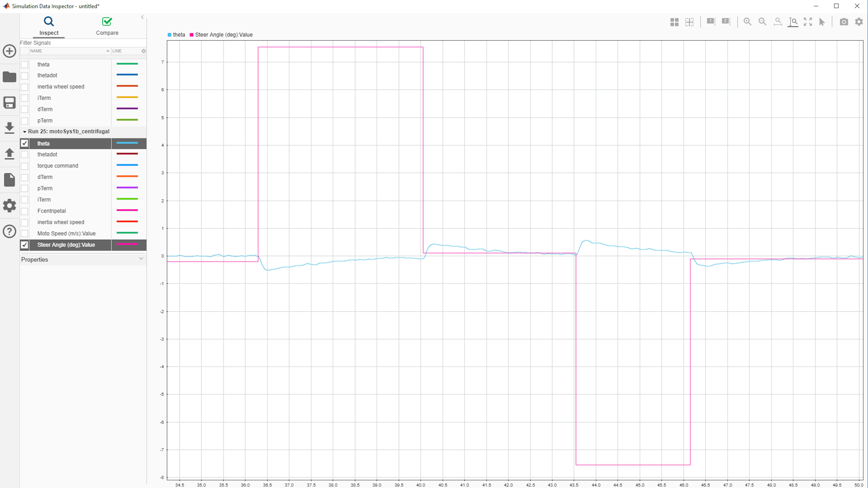Image resolution: width=868 pixels, height=488 pixels.
Task: Uncheck Steer Angle (deg):Value checkbox
Action: [x=25, y=245]
